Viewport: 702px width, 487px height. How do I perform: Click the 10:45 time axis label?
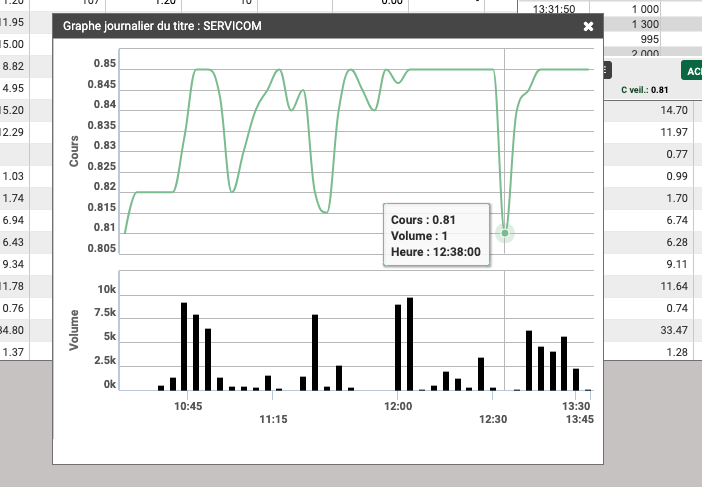(x=188, y=406)
